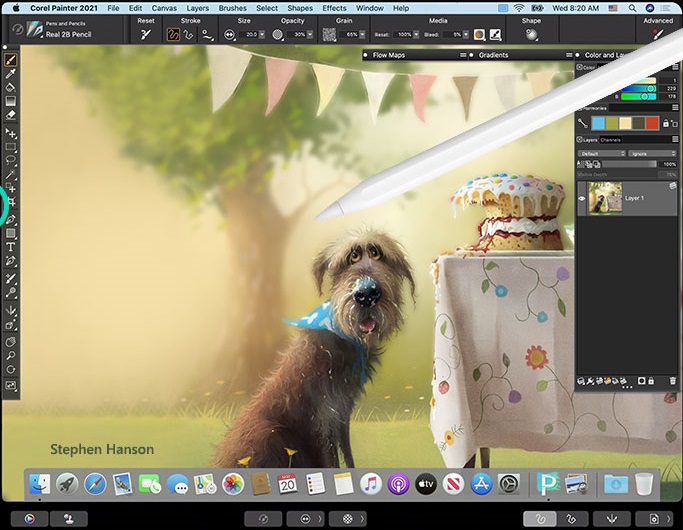The width and height of the screenshot is (683, 530).
Task: Toggle the Media color mixing option
Action: tap(479, 34)
